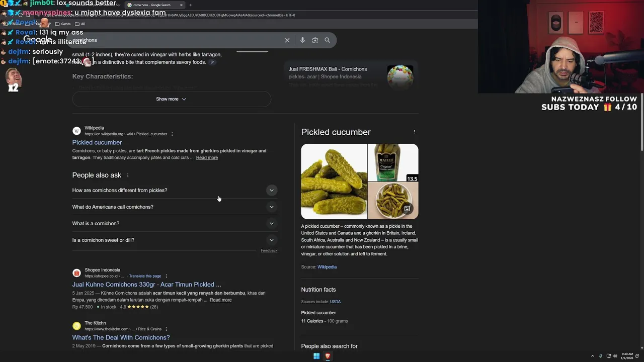The image size is (644, 362).
Task: Click the 11 Calories - 100 grams text
Action: [x=325, y=321]
